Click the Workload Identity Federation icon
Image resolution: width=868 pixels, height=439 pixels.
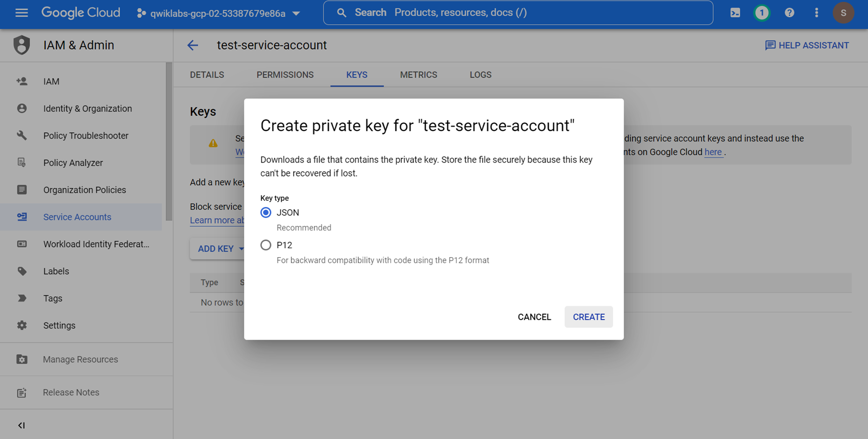(x=22, y=244)
